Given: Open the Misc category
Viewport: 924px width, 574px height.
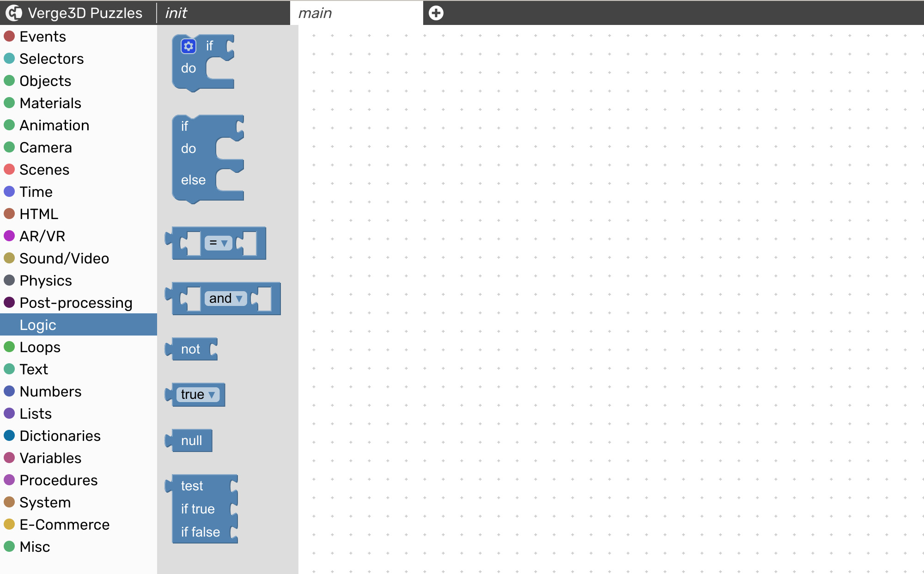Looking at the screenshot, I should [79, 547].
